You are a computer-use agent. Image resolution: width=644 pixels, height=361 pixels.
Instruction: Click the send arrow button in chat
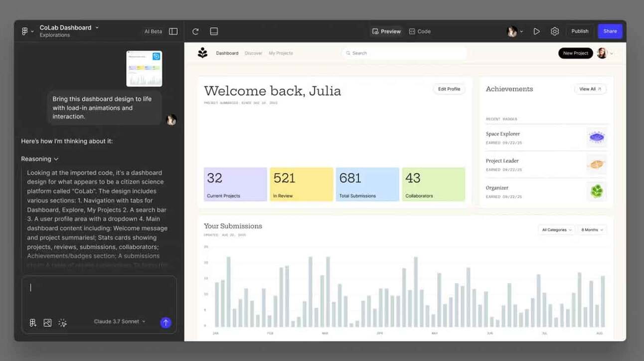tap(165, 323)
